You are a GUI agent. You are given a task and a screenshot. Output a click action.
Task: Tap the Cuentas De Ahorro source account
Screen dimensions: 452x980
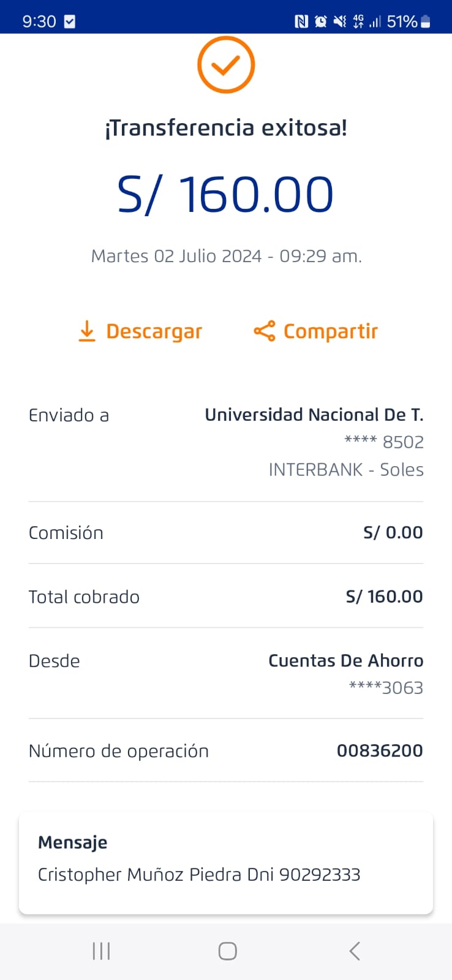(x=345, y=661)
